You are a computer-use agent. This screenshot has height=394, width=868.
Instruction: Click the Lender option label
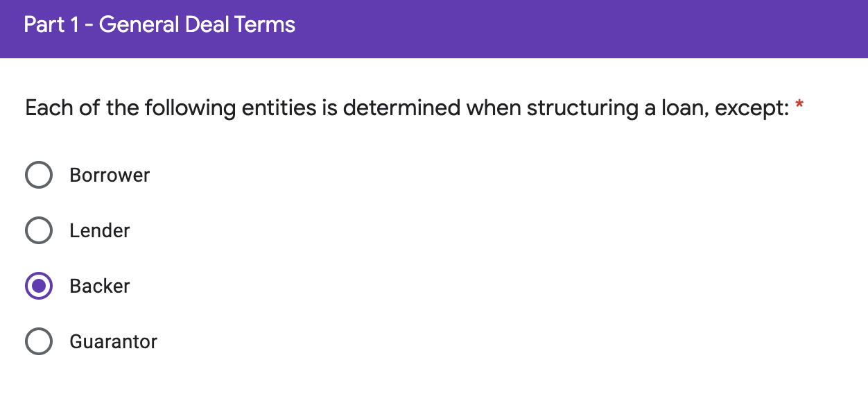pos(100,230)
